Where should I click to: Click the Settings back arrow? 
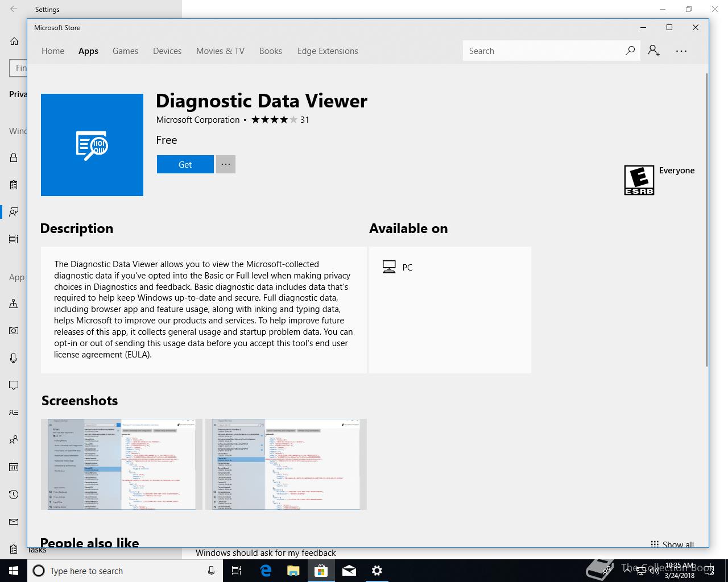pyautogui.click(x=14, y=9)
